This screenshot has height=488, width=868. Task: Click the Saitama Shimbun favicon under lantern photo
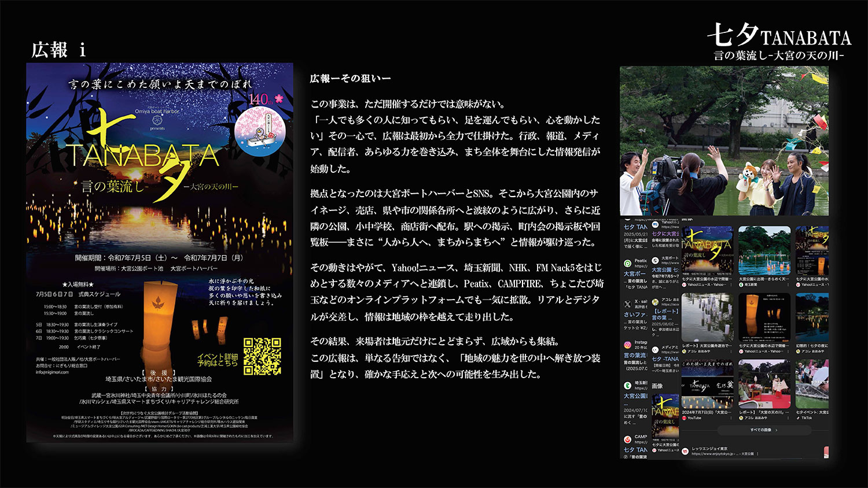click(741, 285)
